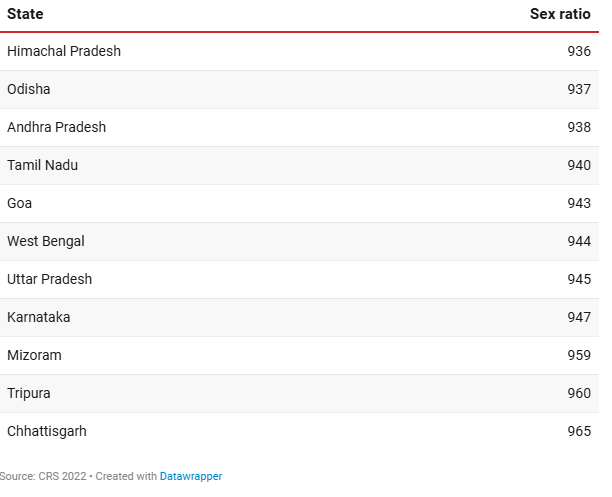This screenshot has height=497, width=612.
Task: Click the Source: CRS 2022 footer text
Action: click(x=43, y=476)
